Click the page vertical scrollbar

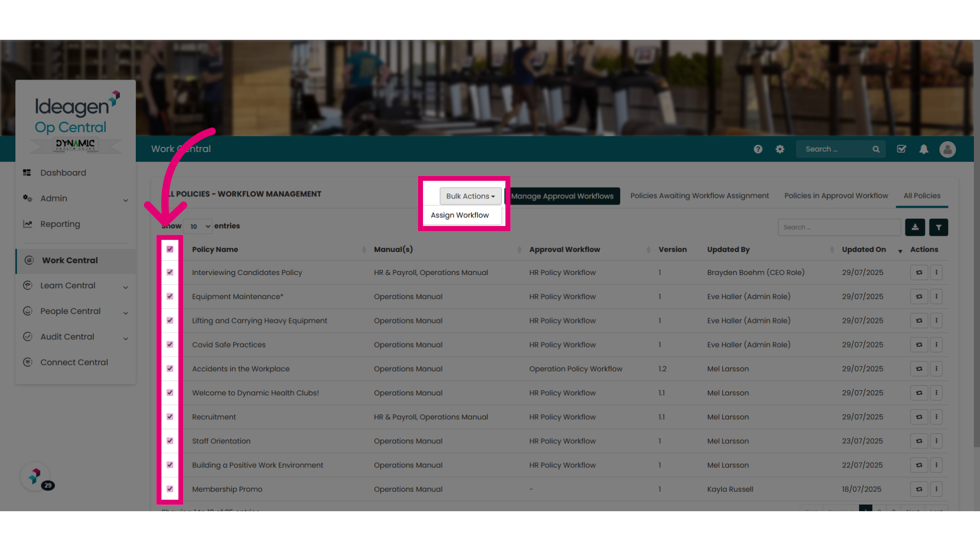pos(976,244)
